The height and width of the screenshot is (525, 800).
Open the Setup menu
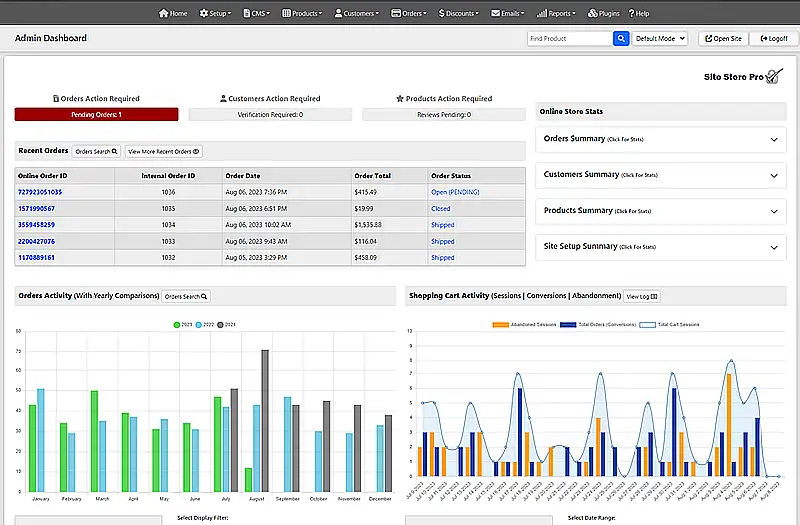pyautogui.click(x=215, y=13)
